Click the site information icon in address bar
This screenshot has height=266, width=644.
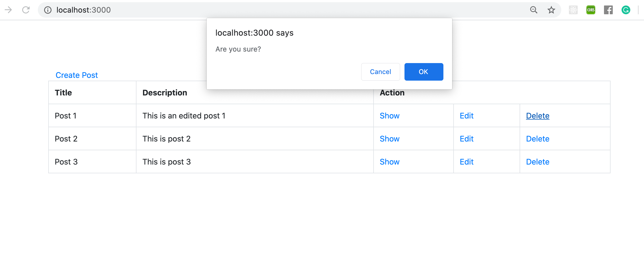click(48, 10)
